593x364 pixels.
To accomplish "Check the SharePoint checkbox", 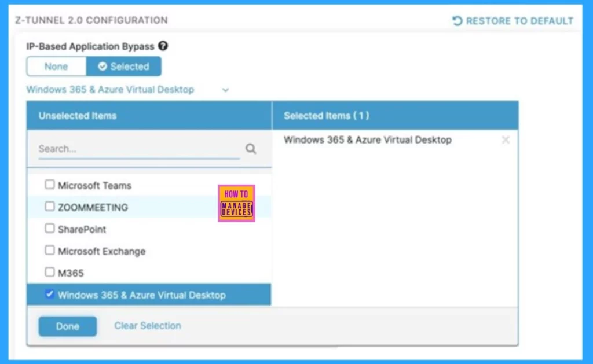I will click(x=50, y=229).
